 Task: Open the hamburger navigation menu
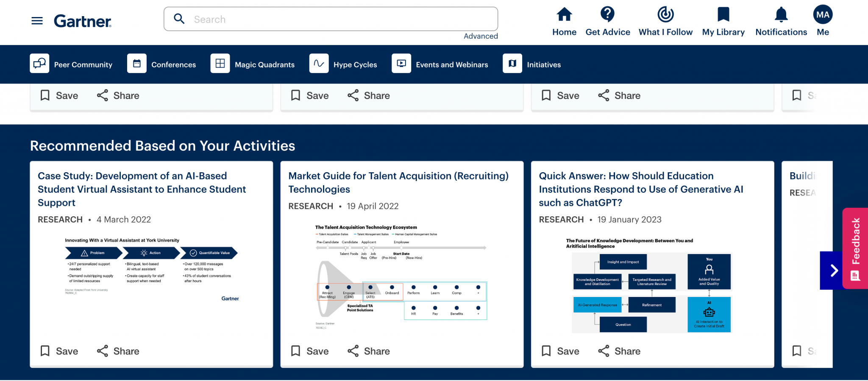pyautogui.click(x=37, y=21)
